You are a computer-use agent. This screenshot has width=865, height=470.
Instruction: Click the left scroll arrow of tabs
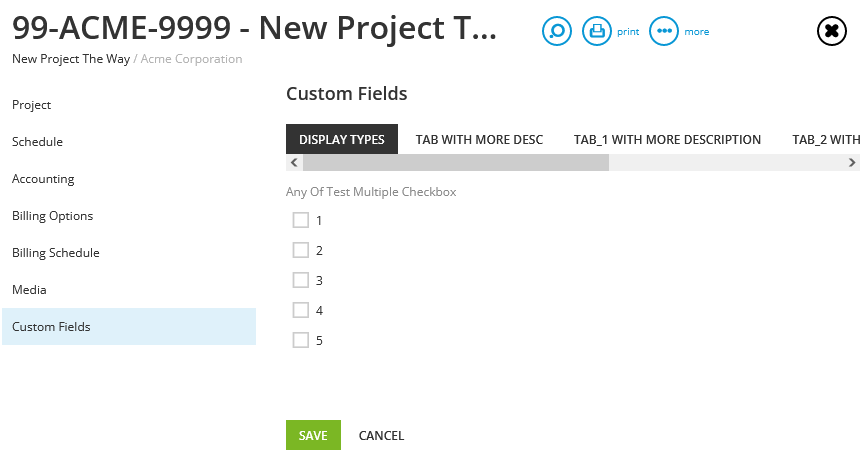(x=294, y=162)
